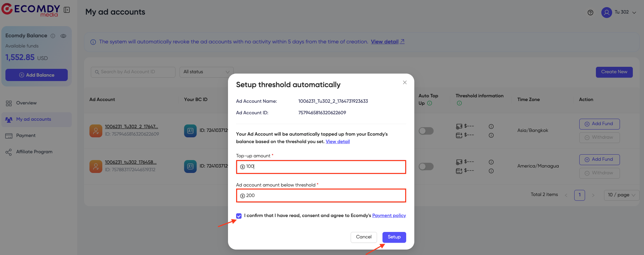The width and height of the screenshot is (644, 255).
Task: Click the Tu 302 user avatar
Action: tap(606, 13)
